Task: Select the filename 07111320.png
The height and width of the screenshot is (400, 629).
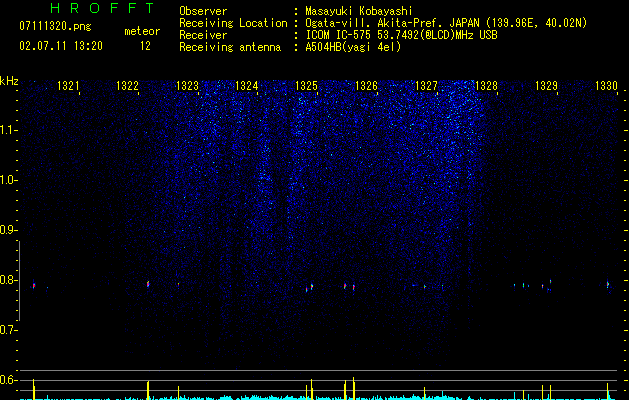Action: click(55, 27)
